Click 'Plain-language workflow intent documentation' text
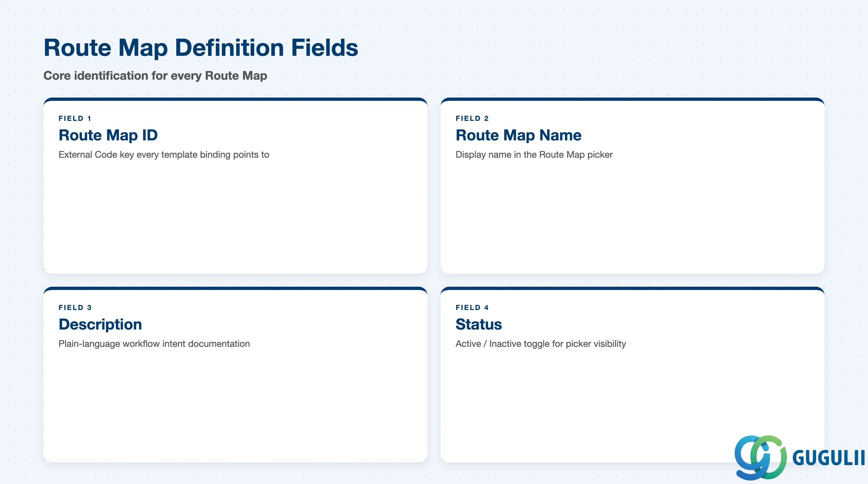Screen dimensions: 868x484 pyautogui.click(x=154, y=344)
